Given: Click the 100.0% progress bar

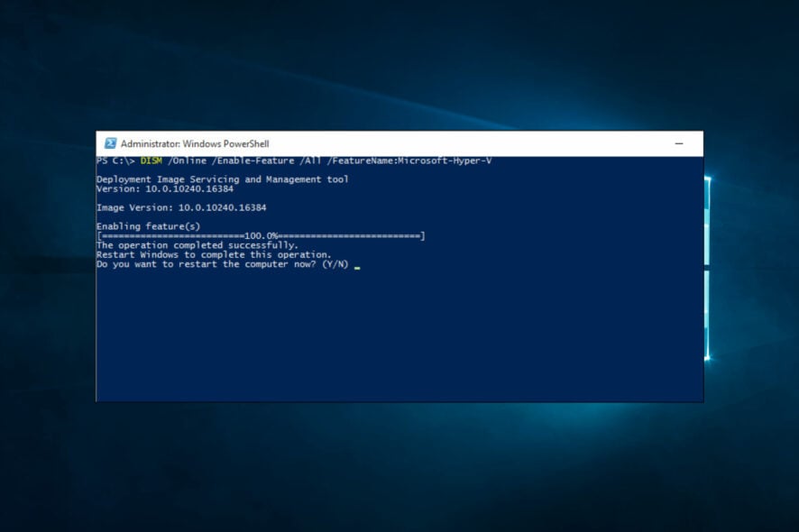Looking at the screenshot, I should click(261, 236).
